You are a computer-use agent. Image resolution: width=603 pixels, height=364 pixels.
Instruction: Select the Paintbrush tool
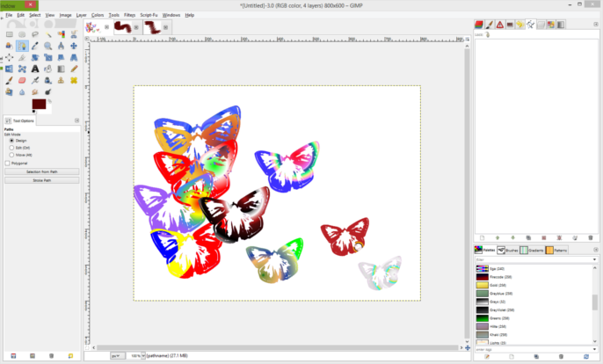pos(9,80)
